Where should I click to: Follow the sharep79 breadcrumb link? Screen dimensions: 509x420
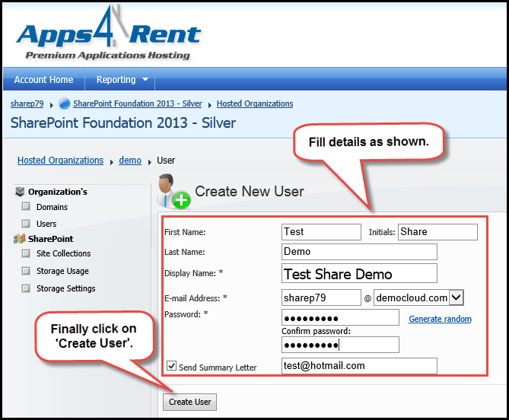click(27, 103)
